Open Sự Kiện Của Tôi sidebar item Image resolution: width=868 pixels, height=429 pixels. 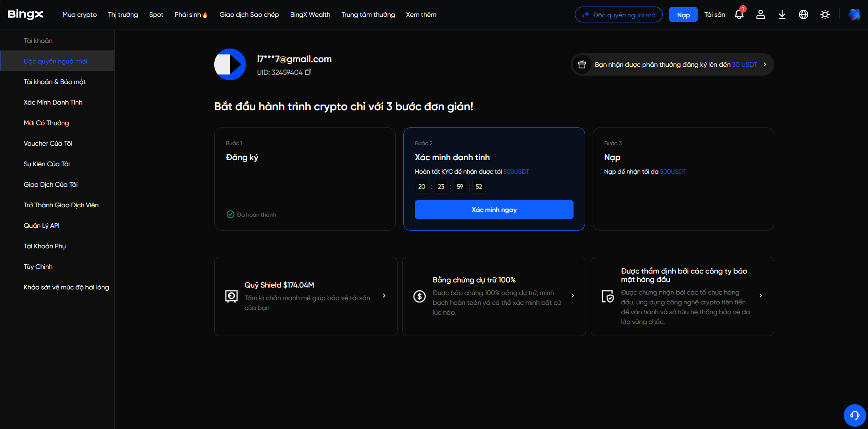pyautogui.click(x=57, y=164)
